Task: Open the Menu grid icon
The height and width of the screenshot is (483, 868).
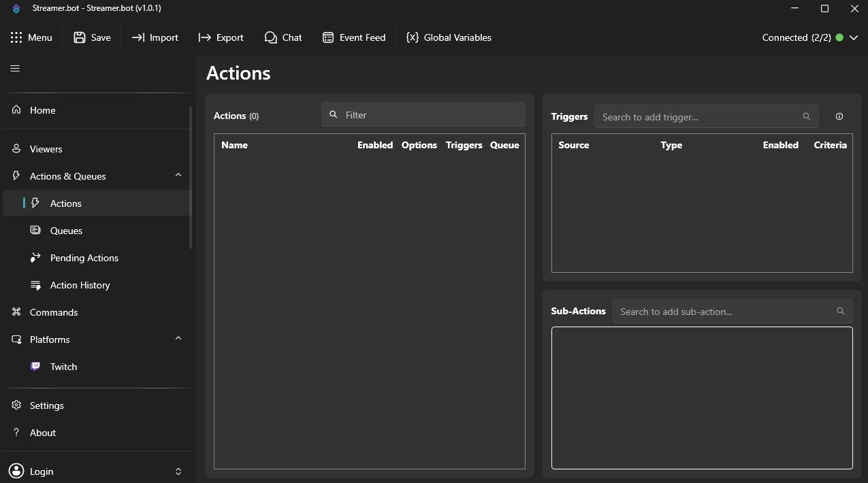Action: click(x=16, y=37)
